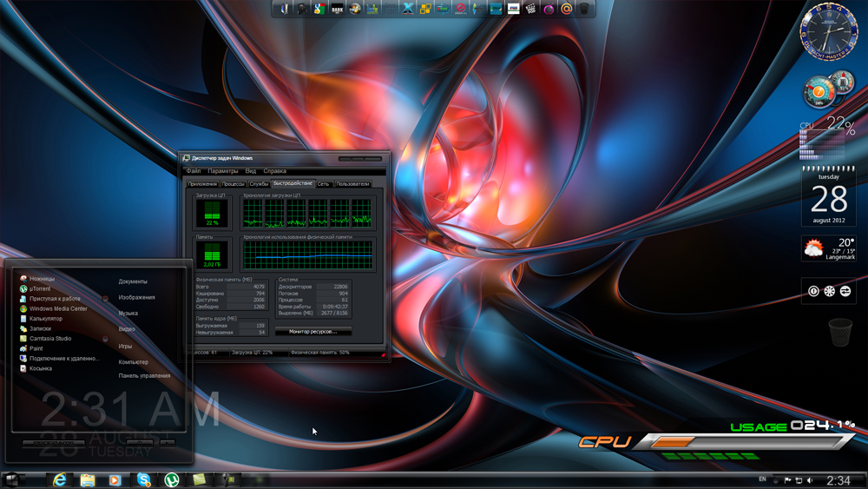The image size is (868, 489).
Task: Open Изображения link in Start menu
Action: [137, 297]
